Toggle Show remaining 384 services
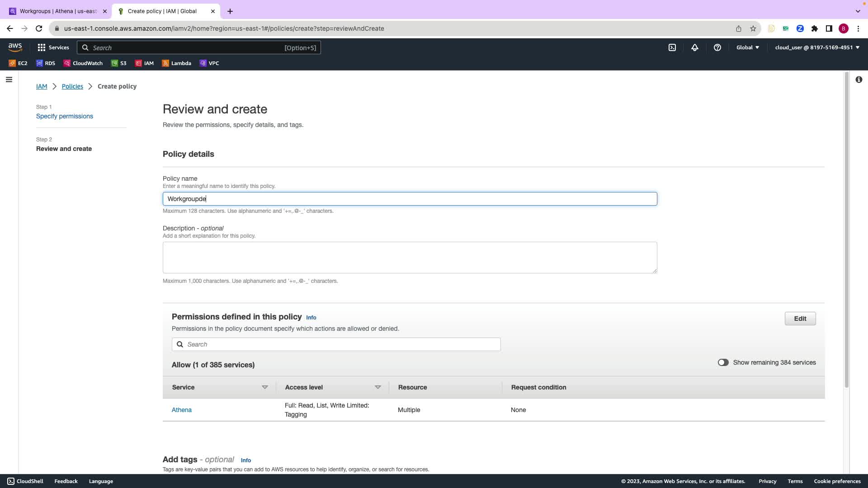 (x=723, y=362)
